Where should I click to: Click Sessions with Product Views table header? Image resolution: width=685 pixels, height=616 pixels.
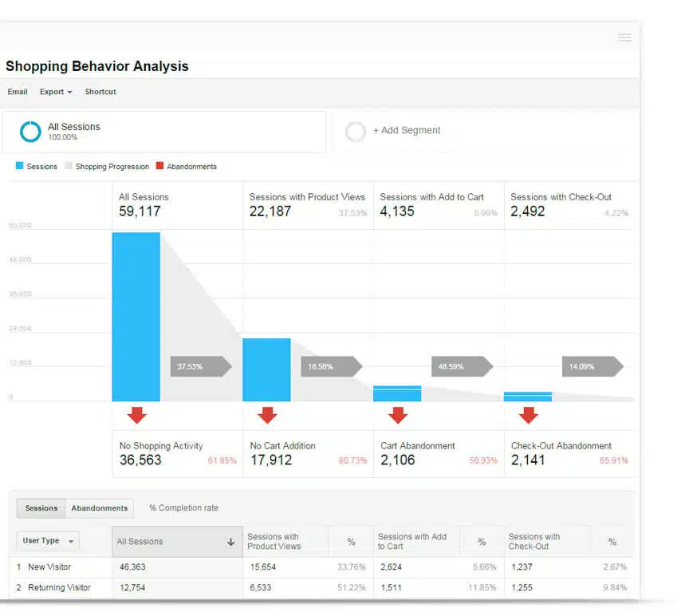tap(274, 541)
